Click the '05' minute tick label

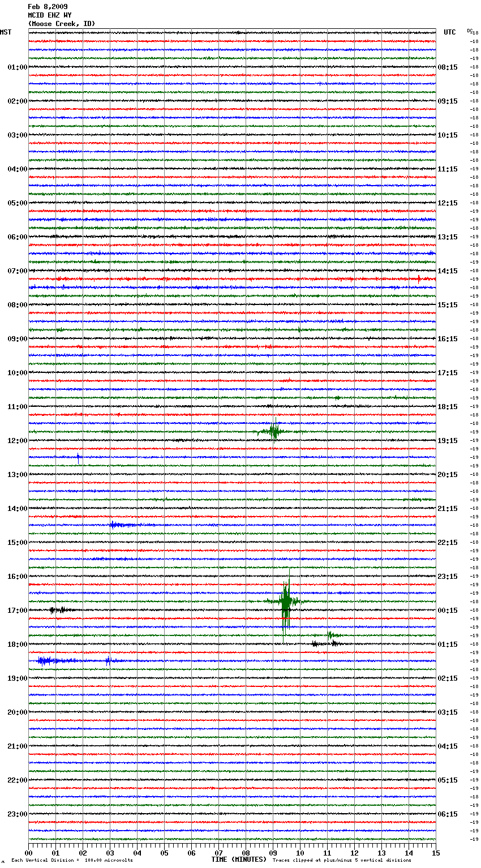click(164, 853)
